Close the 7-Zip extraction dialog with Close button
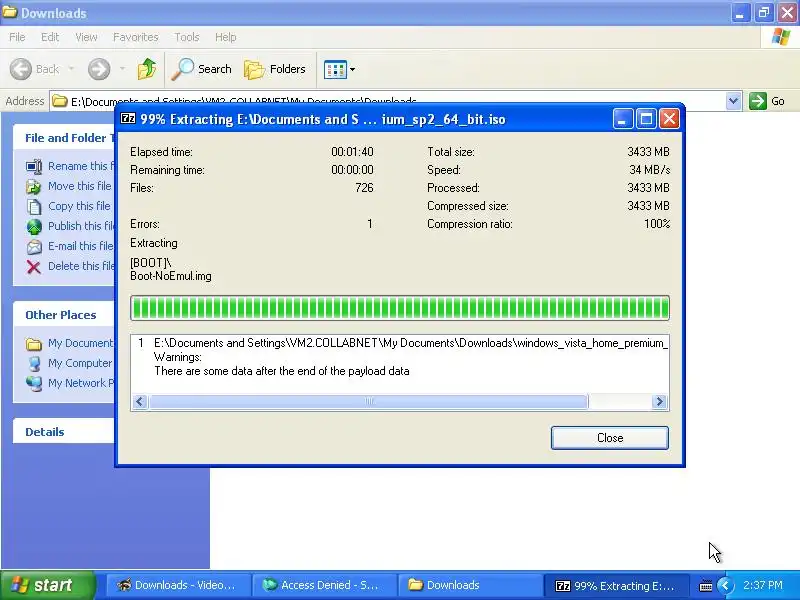This screenshot has height=600, width=800. coord(610,438)
